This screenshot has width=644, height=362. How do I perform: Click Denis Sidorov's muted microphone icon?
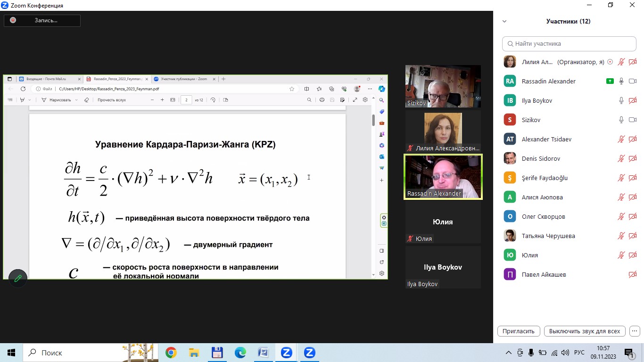pos(621,159)
